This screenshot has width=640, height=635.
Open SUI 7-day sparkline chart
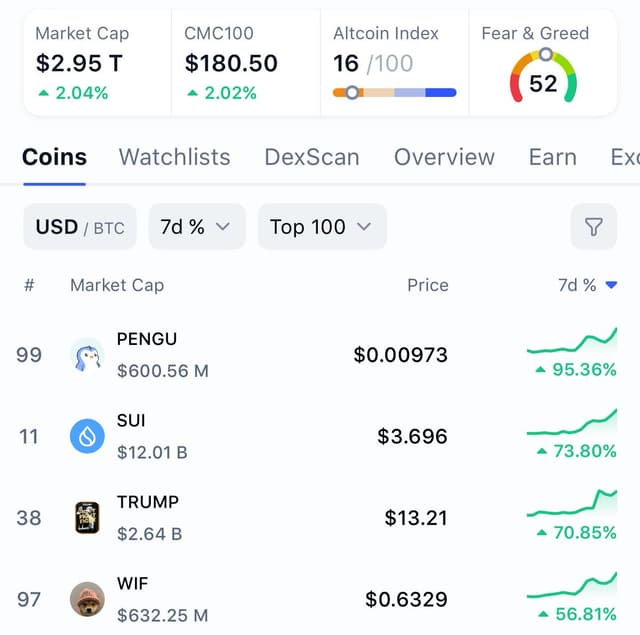(x=572, y=422)
